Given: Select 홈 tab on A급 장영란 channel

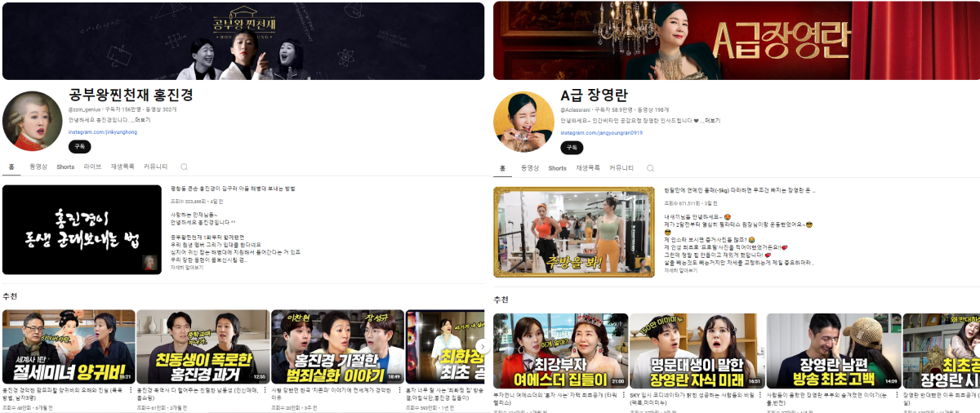Looking at the screenshot, I should tap(502, 168).
